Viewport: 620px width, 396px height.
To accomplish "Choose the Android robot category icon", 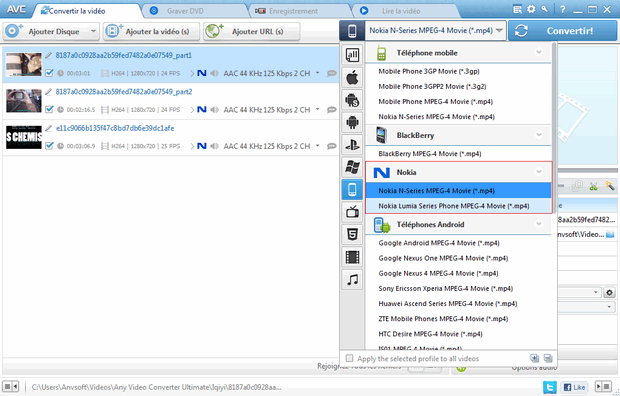I will click(352, 122).
